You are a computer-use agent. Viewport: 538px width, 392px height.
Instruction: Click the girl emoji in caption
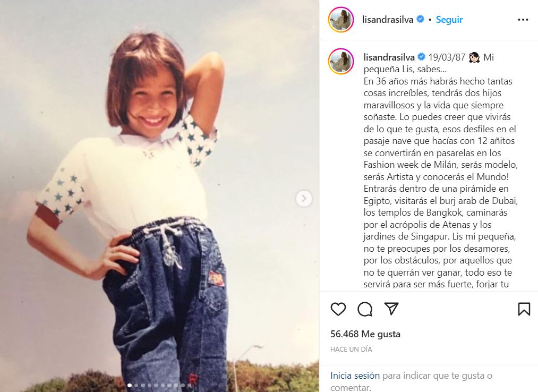click(x=474, y=57)
